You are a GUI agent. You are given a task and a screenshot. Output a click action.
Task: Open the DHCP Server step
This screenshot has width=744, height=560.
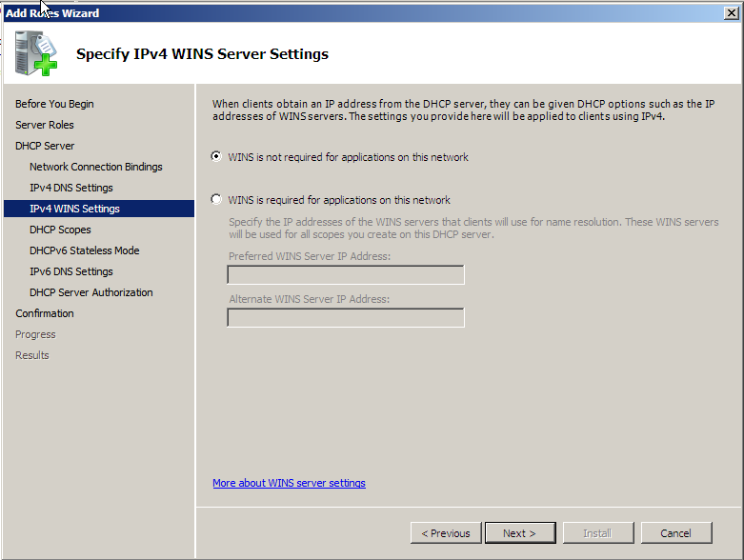pyautogui.click(x=45, y=146)
